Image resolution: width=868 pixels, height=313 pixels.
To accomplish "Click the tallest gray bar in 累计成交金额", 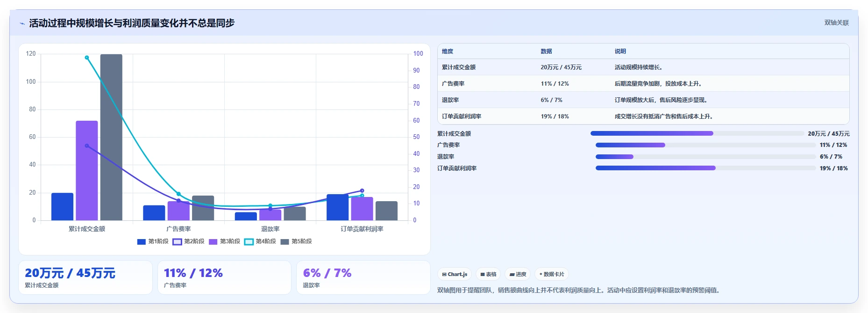I will pyautogui.click(x=111, y=137).
